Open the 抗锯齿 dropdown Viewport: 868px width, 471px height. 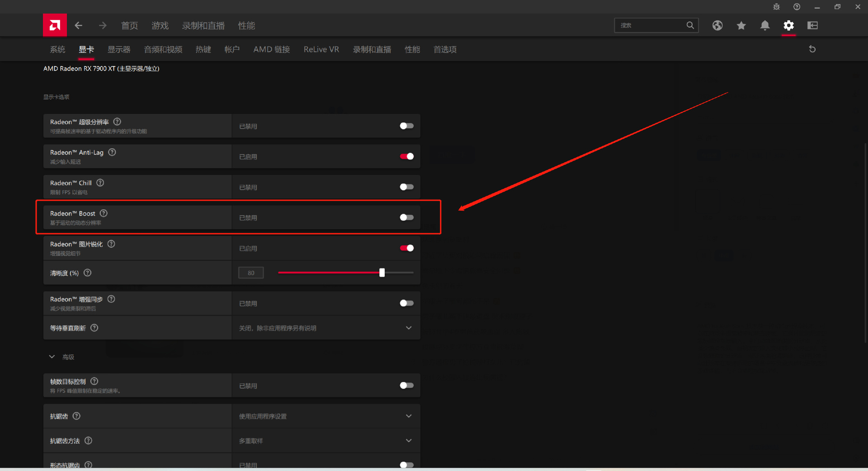pyautogui.click(x=326, y=416)
